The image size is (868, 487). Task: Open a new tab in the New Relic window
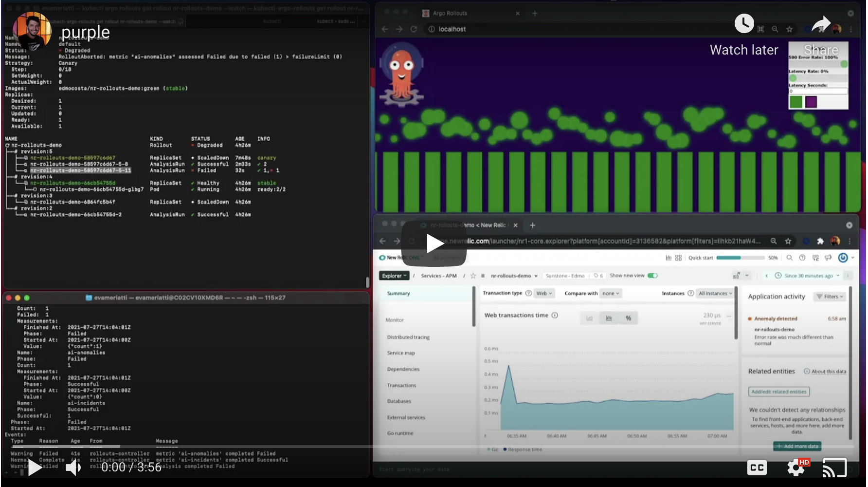tap(533, 225)
